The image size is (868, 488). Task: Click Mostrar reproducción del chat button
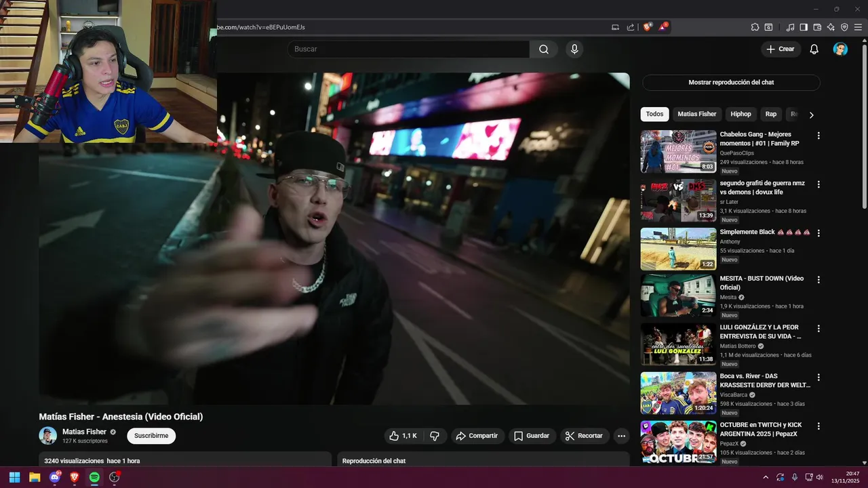click(731, 83)
